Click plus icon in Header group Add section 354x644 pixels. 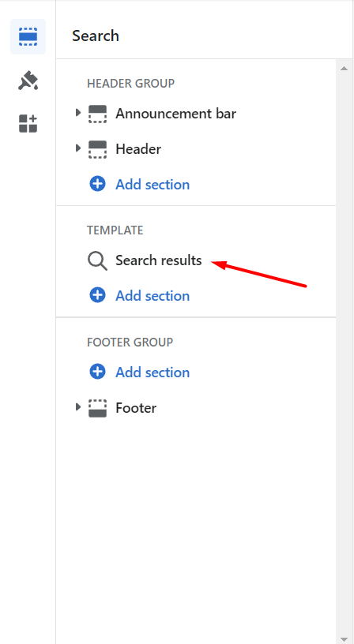97,184
